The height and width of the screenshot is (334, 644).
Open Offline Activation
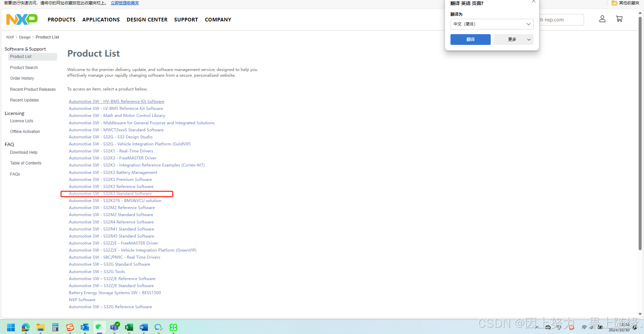tap(25, 132)
